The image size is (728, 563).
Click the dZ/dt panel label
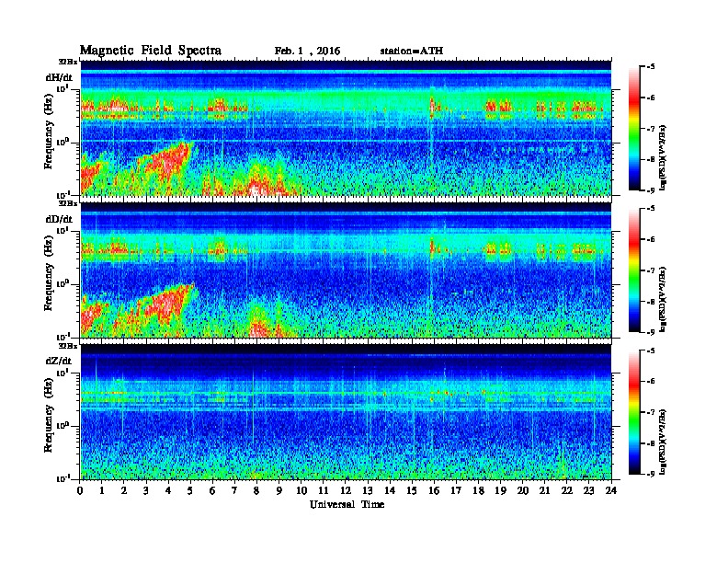(x=59, y=361)
